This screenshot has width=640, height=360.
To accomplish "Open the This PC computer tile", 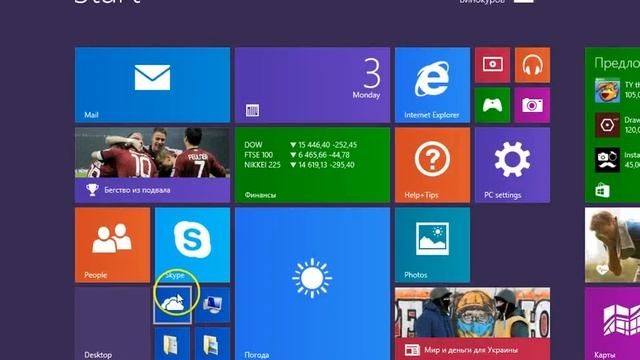I will (x=212, y=305).
